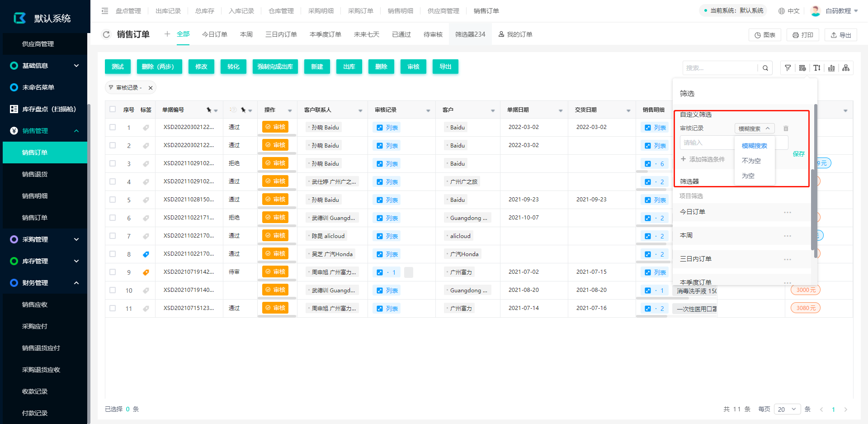Viewport: 868px width, 424px height.
Task: Open the 客户联系人 column dropdown arrow
Action: (360, 110)
